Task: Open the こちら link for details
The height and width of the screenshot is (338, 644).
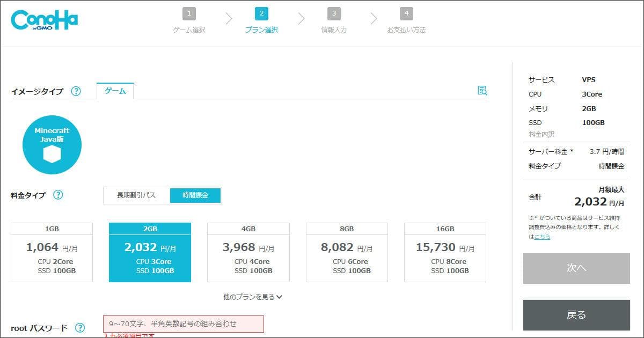Action: [542, 237]
